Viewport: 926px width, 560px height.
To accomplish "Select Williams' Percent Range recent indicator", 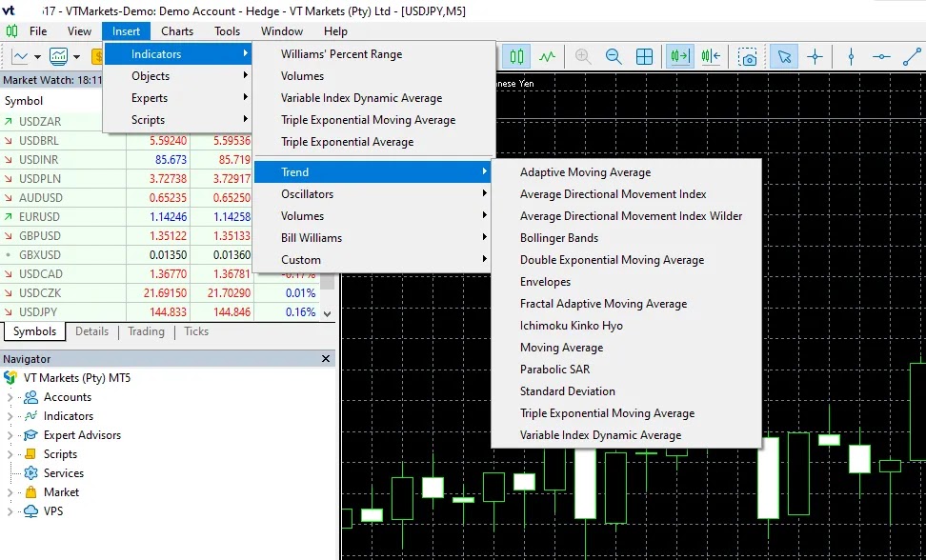I will pos(374,54).
